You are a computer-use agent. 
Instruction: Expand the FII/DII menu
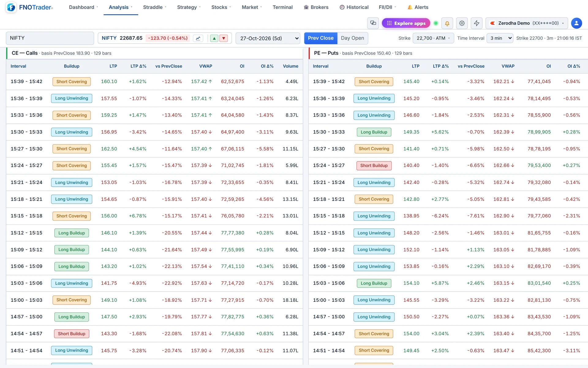387,7
